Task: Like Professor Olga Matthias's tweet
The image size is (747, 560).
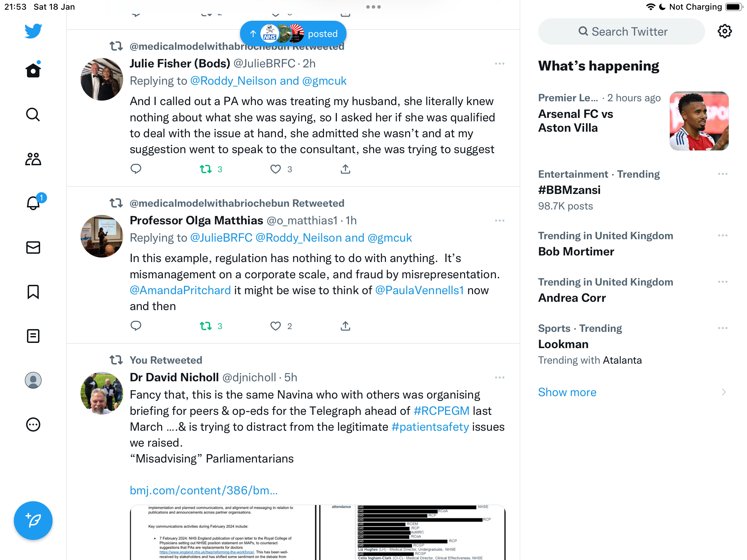Action: (x=276, y=326)
